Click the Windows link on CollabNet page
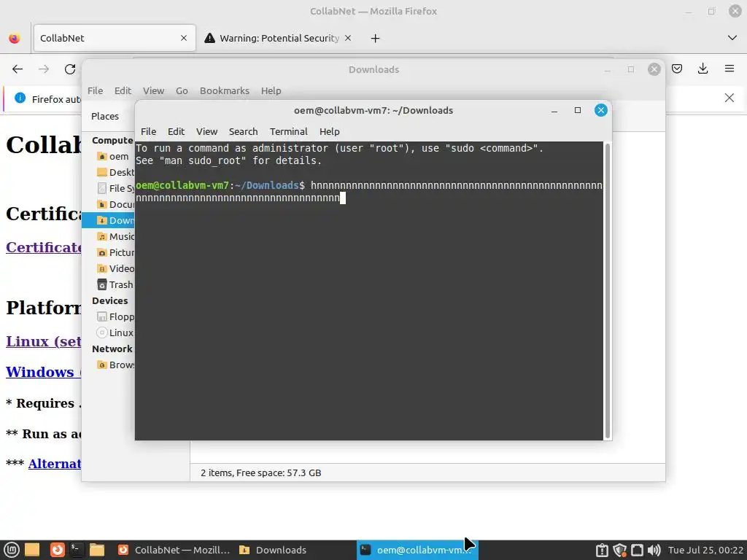This screenshot has height=560, width=747. click(x=43, y=371)
